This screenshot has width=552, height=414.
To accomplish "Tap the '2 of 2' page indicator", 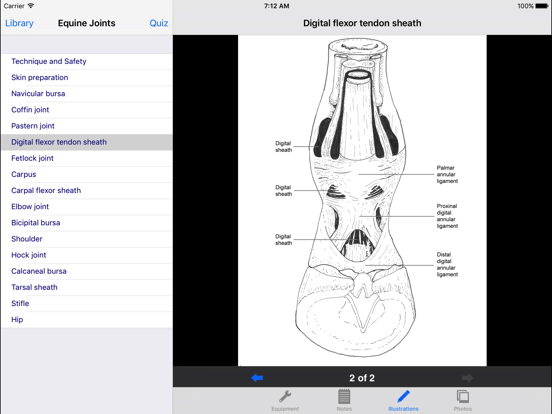I will [362, 378].
